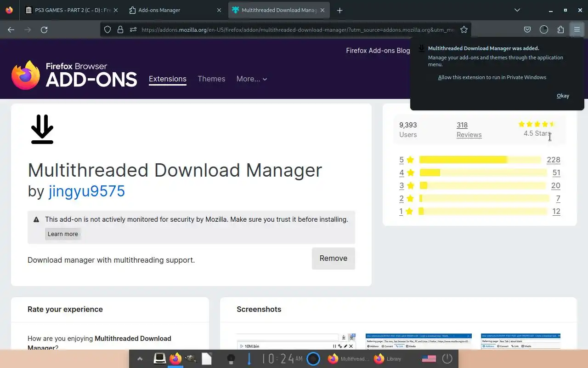588x368 pixels.
Task: Show 4-star reviews via rating bar
Action: pyautogui.click(x=483, y=172)
